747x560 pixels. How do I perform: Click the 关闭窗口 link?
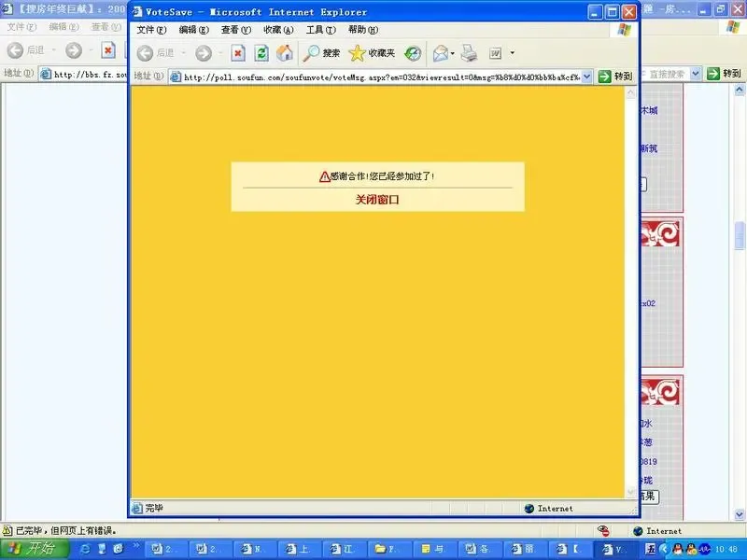click(x=377, y=200)
